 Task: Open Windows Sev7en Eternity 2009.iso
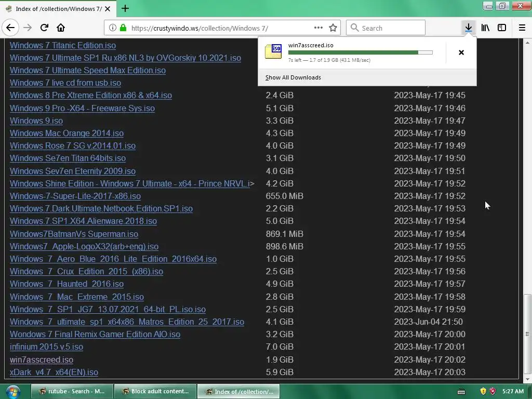(x=73, y=171)
